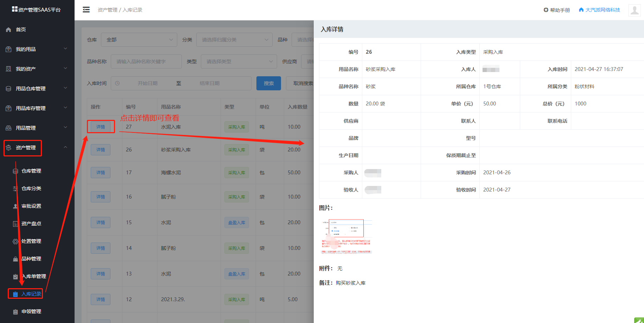Image resolution: width=644 pixels, height=323 pixels.
Task: Click the 入库单管理 clipboard icon
Action: tap(15, 277)
